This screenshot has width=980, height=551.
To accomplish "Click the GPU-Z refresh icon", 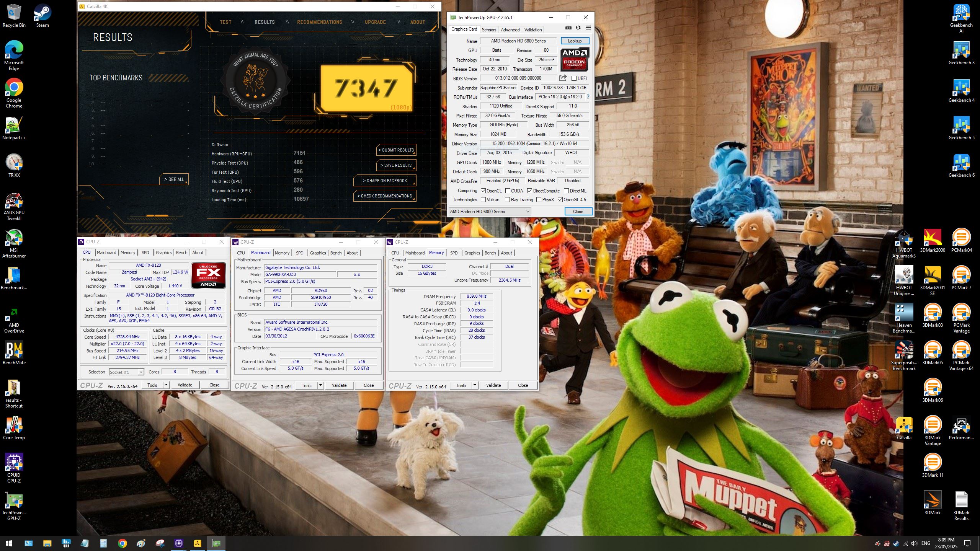I will click(578, 28).
